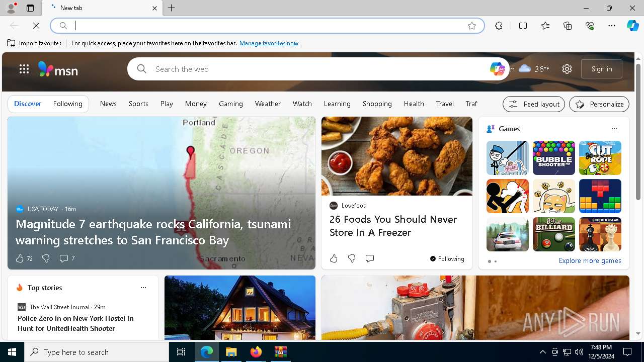Open Edge Settings and more menu
Image resolution: width=644 pixels, height=362 pixels.
click(612, 26)
